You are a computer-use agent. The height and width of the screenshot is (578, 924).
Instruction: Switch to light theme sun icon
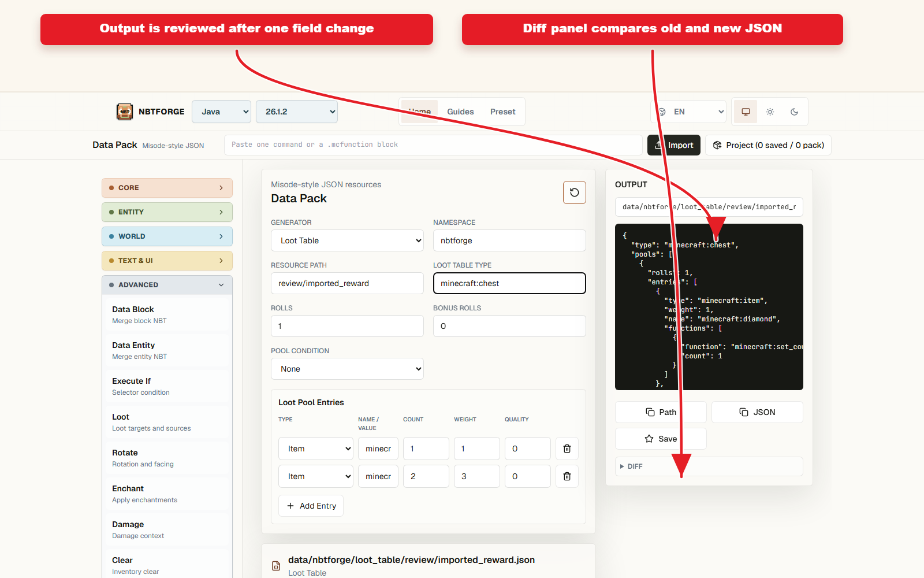pos(770,112)
